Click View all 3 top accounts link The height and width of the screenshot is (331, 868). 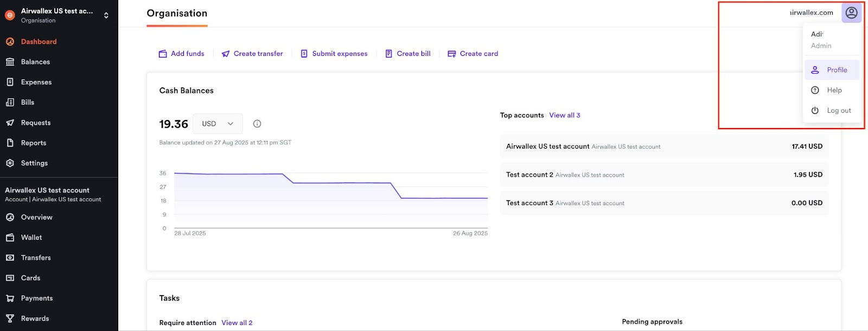click(x=564, y=115)
